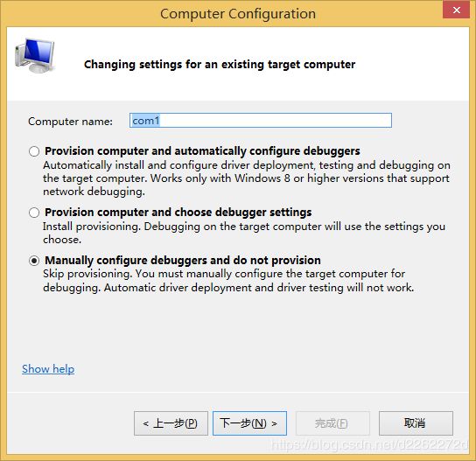This screenshot has width=476, height=461.
Task: Go back with the 上一步(P) button
Action: [171, 423]
